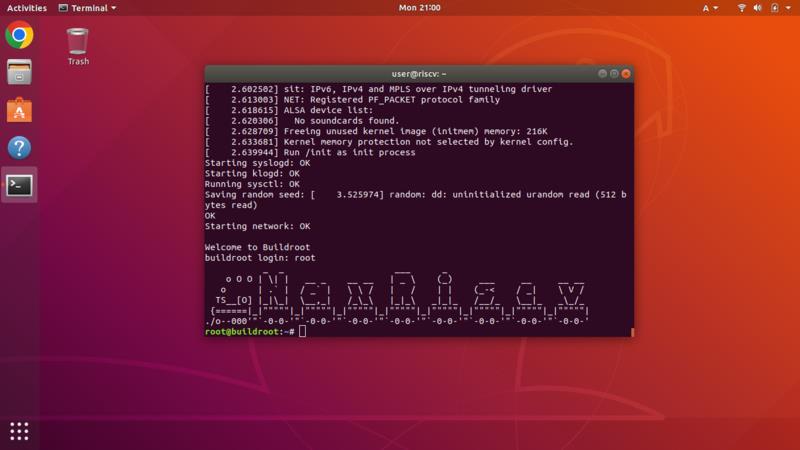
Task: Click the volume speaker icon
Action: click(x=758, y=8)
